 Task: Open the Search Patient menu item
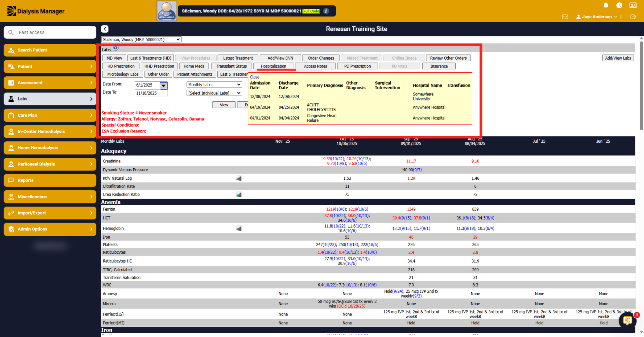pos(50,50)
